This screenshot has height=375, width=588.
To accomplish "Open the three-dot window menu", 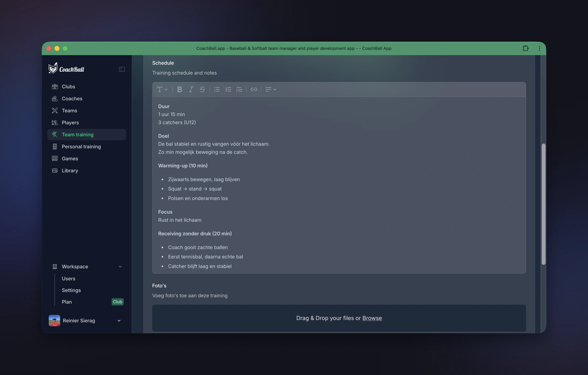I will tap(539, 48).
